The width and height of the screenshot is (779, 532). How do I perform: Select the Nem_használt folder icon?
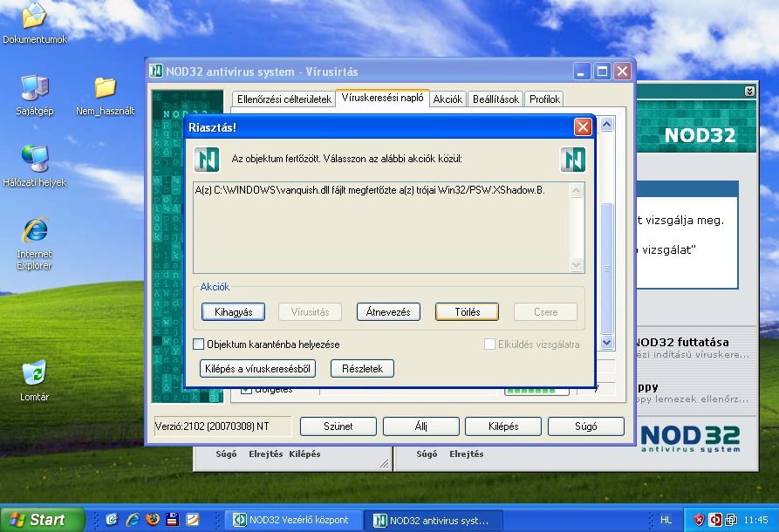pyautogui.click(x=105, y=96)
